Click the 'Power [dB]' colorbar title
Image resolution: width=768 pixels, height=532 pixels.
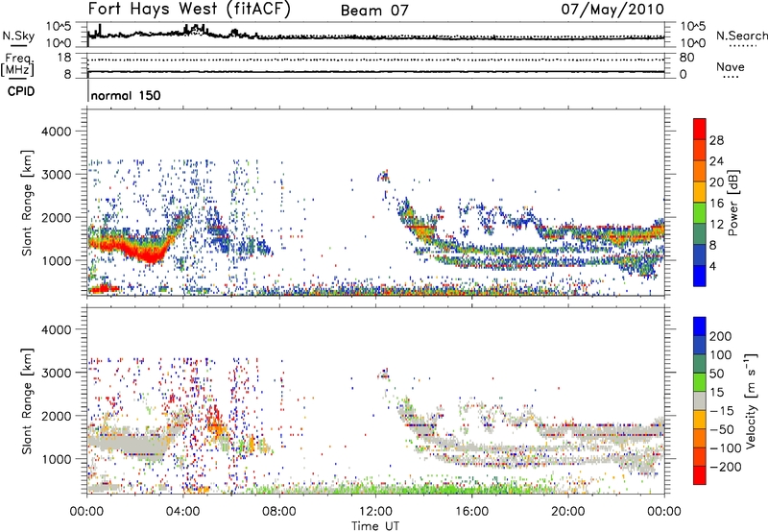pyautogui.click(x=732, y=203)
